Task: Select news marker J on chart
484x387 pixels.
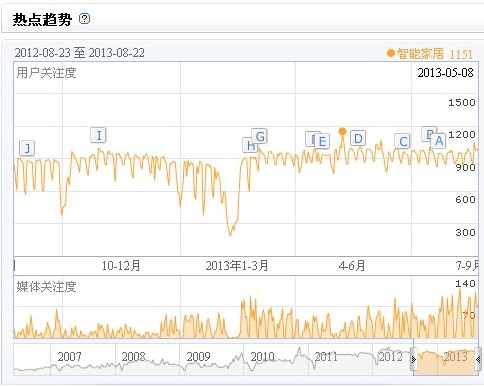Action: pyautogui.click(x=27, y=148)
